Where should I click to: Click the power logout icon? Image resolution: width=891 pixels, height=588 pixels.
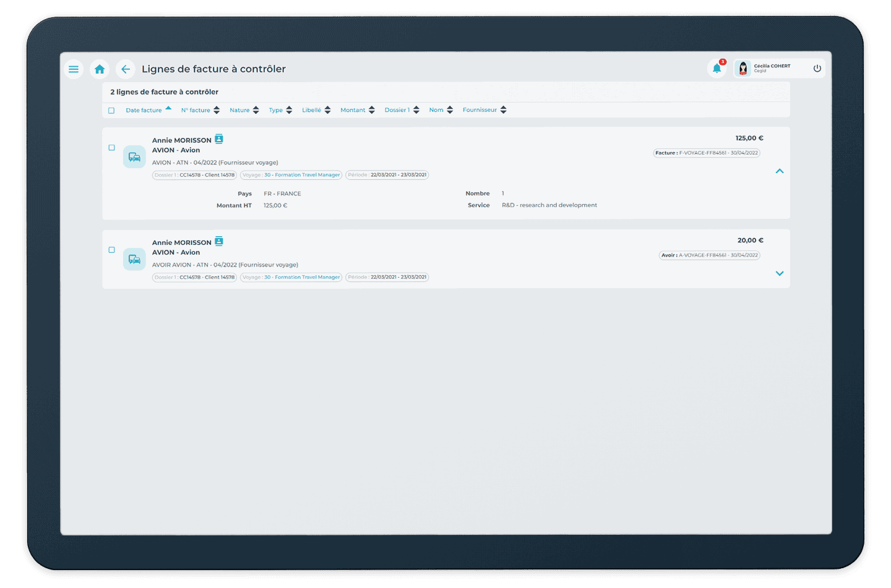(817, 69)
